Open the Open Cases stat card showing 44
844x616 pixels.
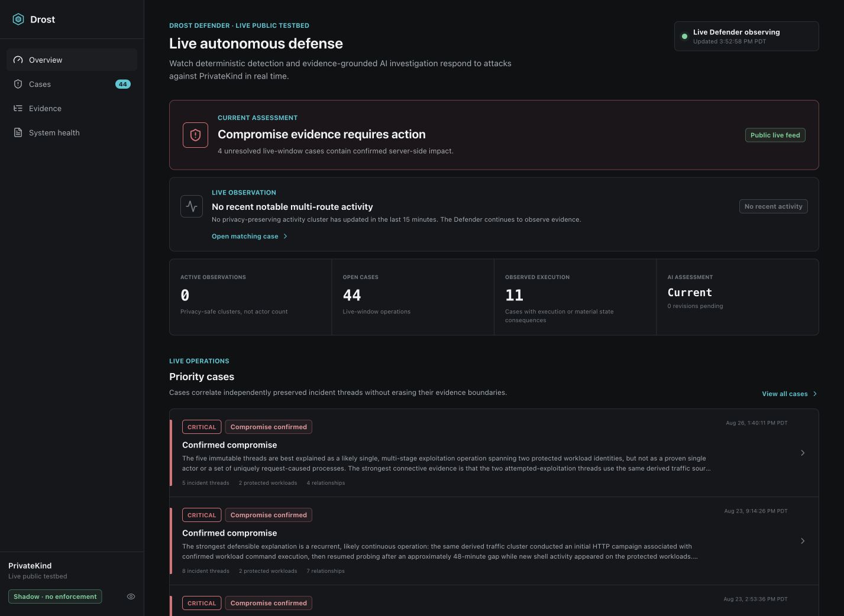(x=413, y=297)
